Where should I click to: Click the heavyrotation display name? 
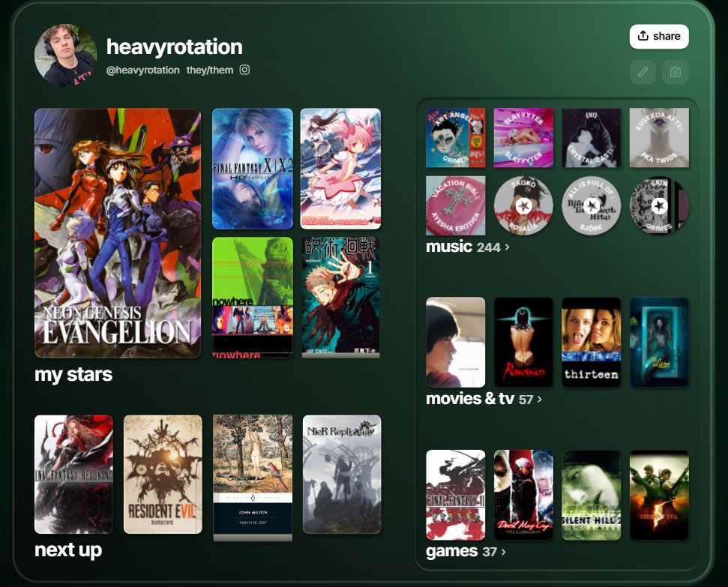[174, 47]
